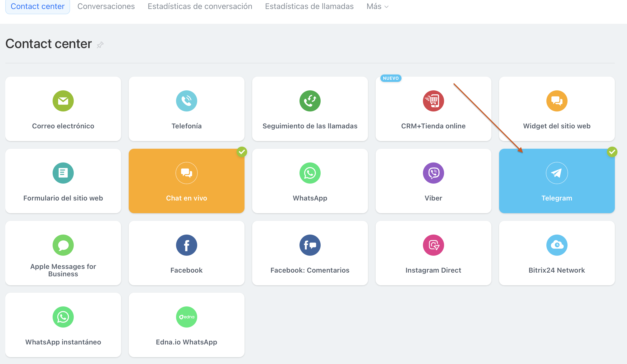The height and width of the screenshot is (364, 627).
Task: Open Seguimiento de las llamadas icon
Action: (x=310, y=101)
